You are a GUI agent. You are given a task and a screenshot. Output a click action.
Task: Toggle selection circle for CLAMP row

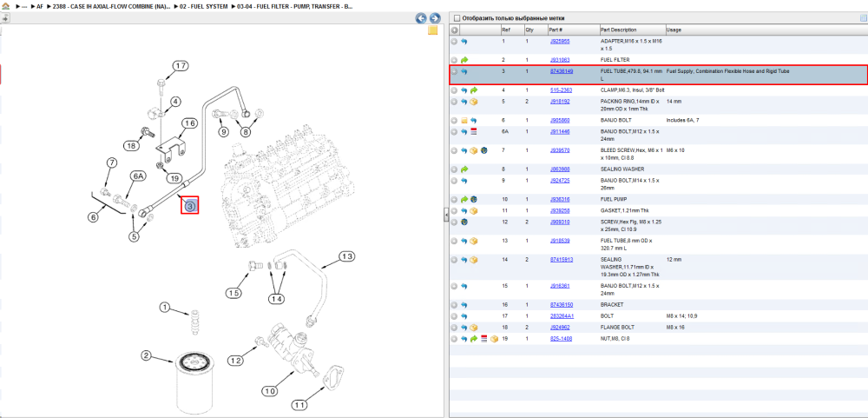pos(454,90)
